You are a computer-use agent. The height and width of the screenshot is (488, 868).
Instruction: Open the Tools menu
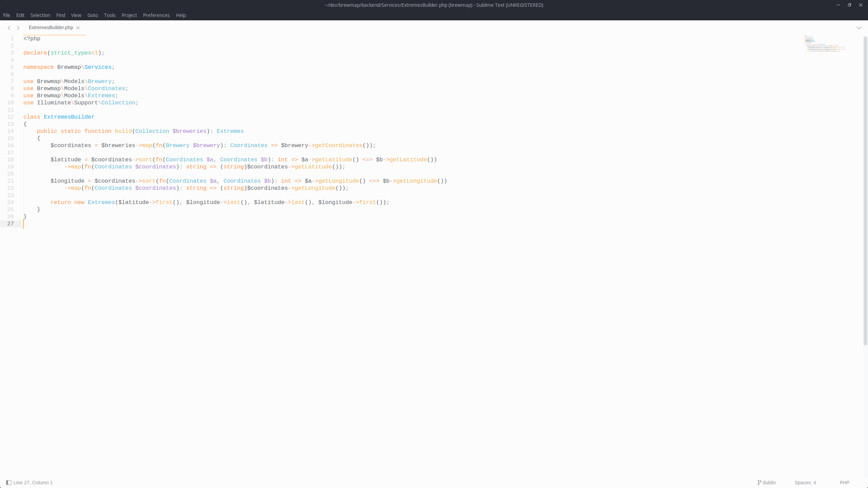(x=110, y=15)
